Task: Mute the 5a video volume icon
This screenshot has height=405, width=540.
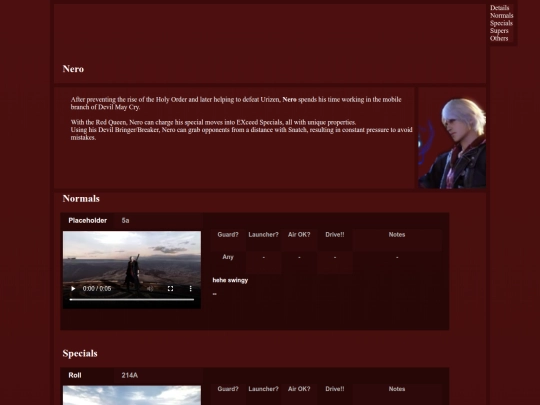Action: [x=150, y=289]
